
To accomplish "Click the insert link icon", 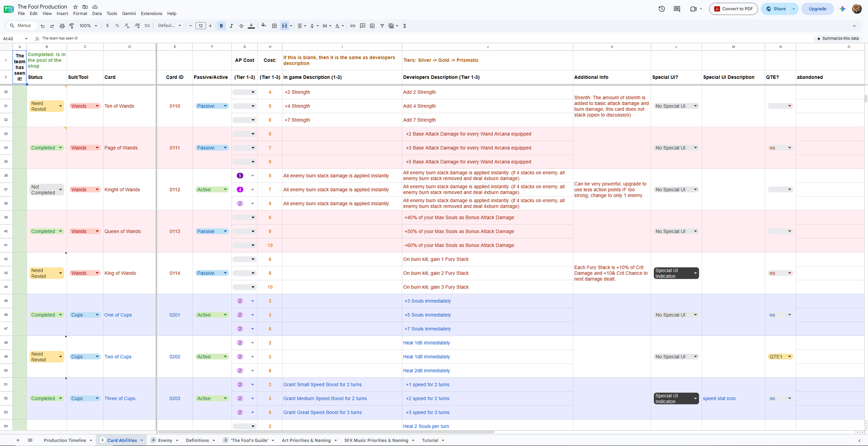I will 353,26.
